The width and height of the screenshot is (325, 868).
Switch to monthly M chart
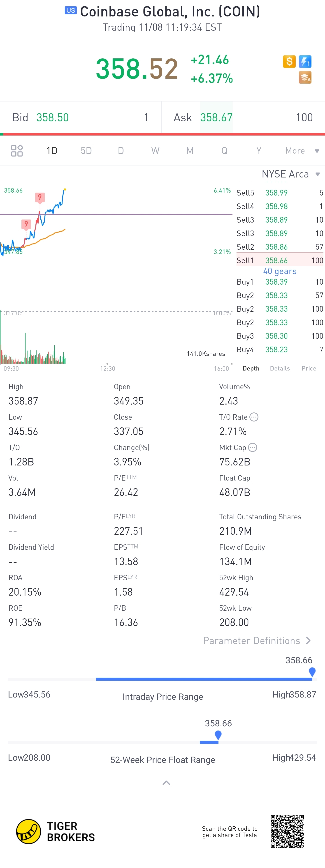[x=190, y=151]
